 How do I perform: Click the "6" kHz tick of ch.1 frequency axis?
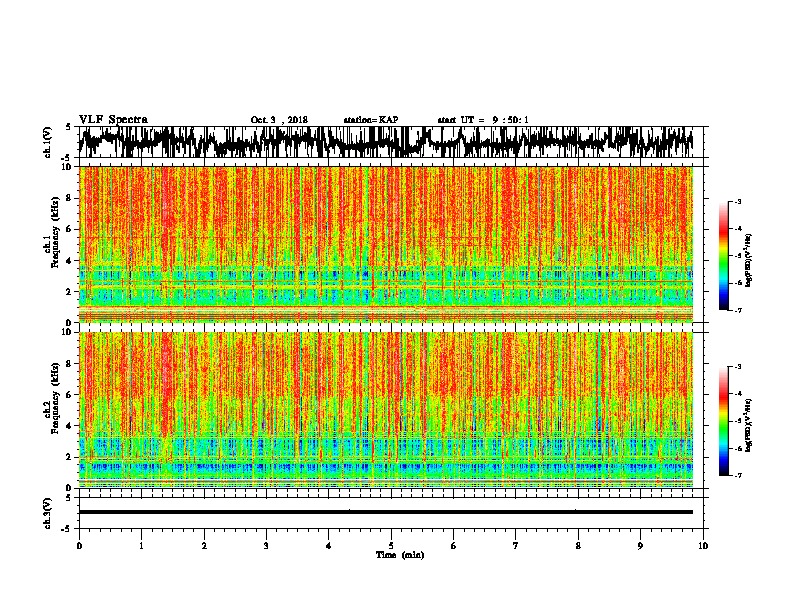point(70,229)
